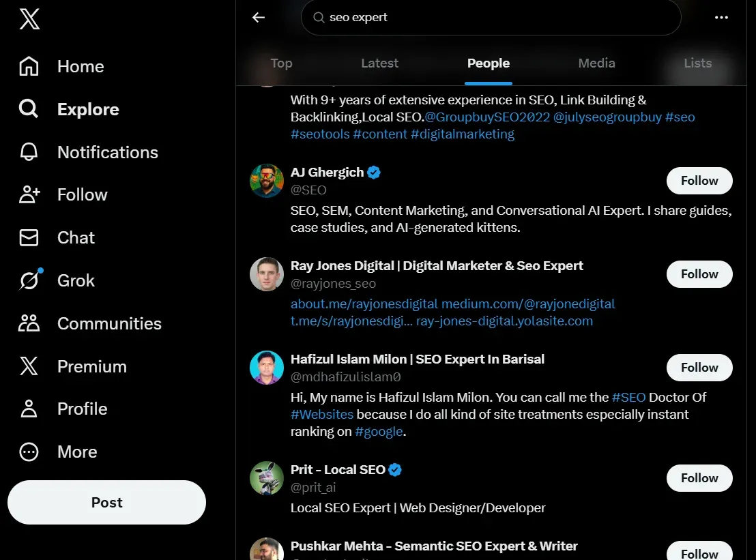This screenshot has height=560, width=756.
Task: Open Prit - Local SEO's profile picture
Action: click(266, 478)
